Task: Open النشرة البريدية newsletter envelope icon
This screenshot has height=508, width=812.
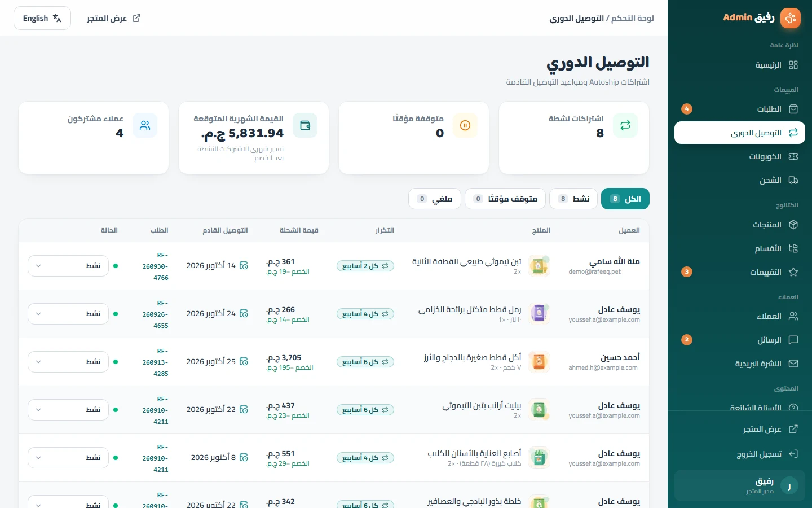Action: 793,364
